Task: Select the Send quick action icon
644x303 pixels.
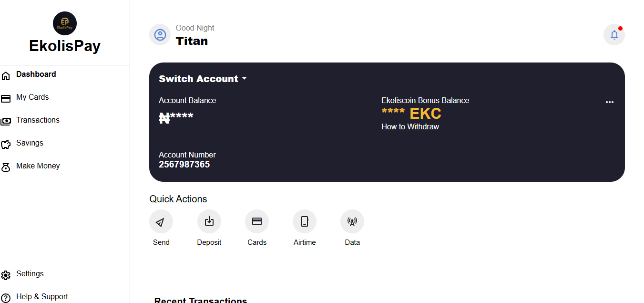Action: pyautogui.click(x=161, y=221)
